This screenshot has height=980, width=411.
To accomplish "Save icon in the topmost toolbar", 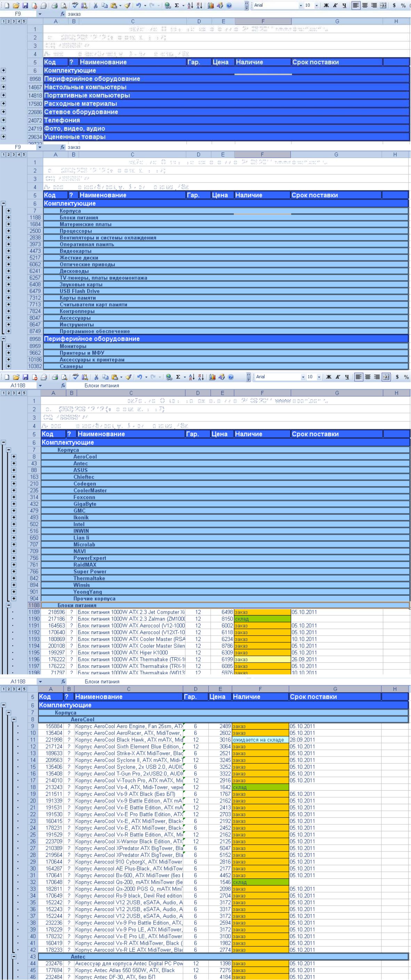I will point(25,5).
